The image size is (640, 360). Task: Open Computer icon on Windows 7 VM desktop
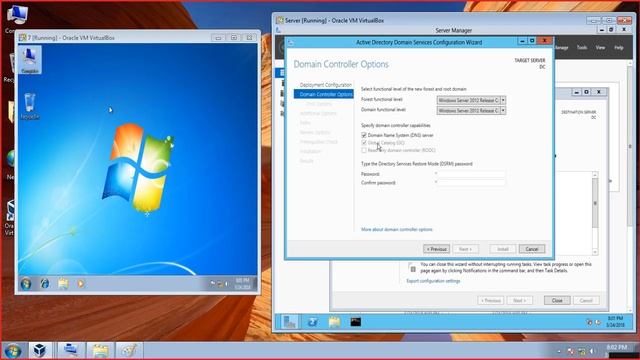point(29,60)
